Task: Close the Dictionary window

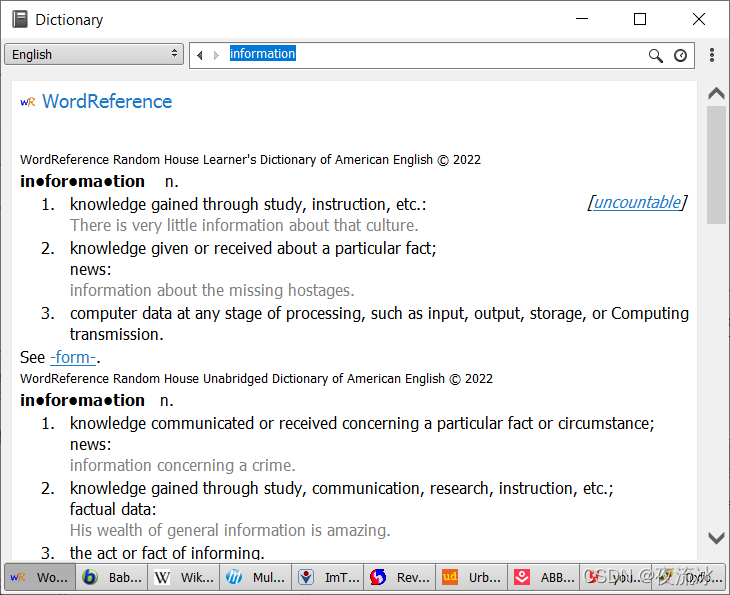Action: click(699, 19)
